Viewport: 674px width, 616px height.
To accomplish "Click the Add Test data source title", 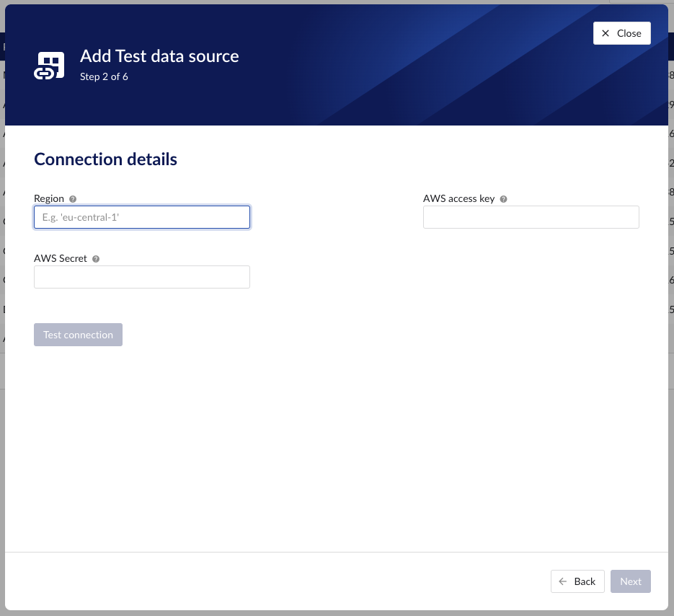I will tap(159, 56).
